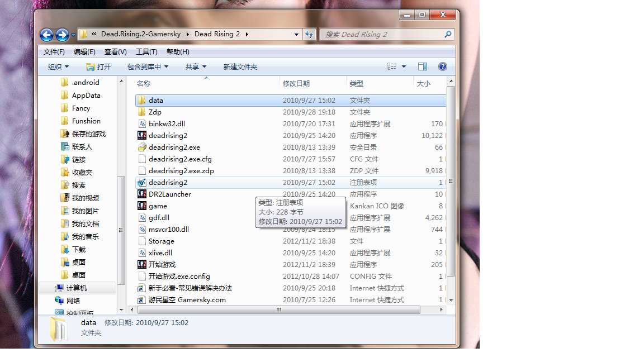Viewport: 644px width, 362px height.
Task: Open the 共享 dropdown
Action: (196, 66)
